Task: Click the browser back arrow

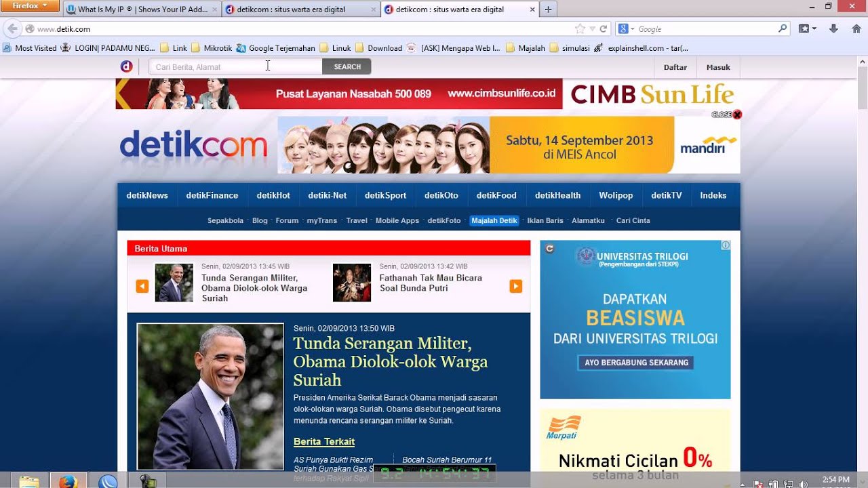Action: [x=12, y=29]
